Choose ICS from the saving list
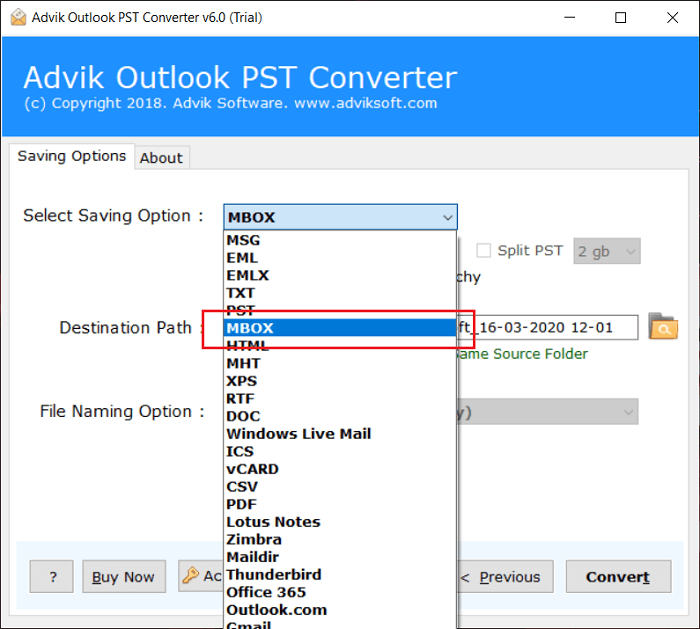 (340, 451)
